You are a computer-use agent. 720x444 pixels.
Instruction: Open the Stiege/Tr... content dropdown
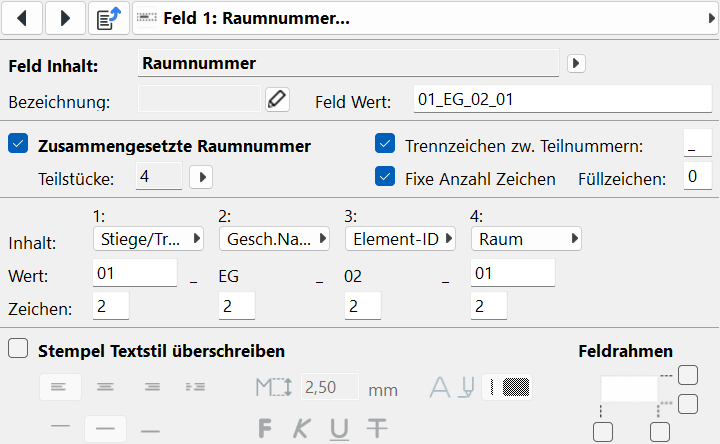pyautogui.click(x=148, y=239)
